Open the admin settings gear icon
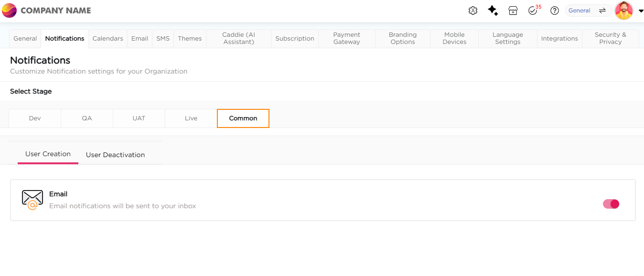 (x=473, y=11)
